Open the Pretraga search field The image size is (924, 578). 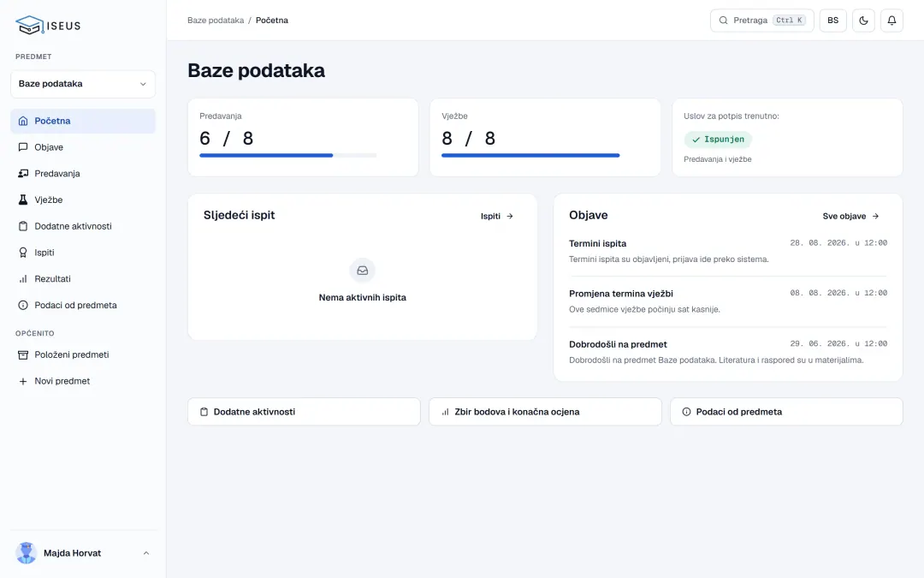pyautogui.click(x=762, y=21)
